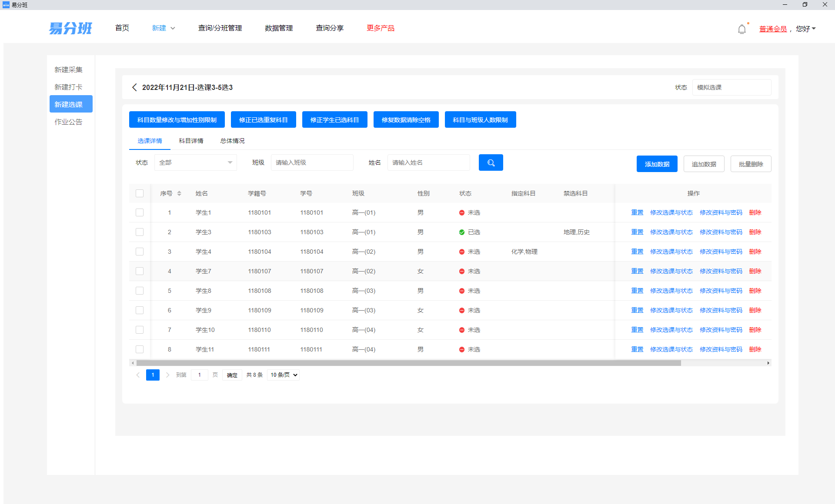The image size is (835, 504).
Task: Open 数据管理 menu
Action: pos(279,28)
